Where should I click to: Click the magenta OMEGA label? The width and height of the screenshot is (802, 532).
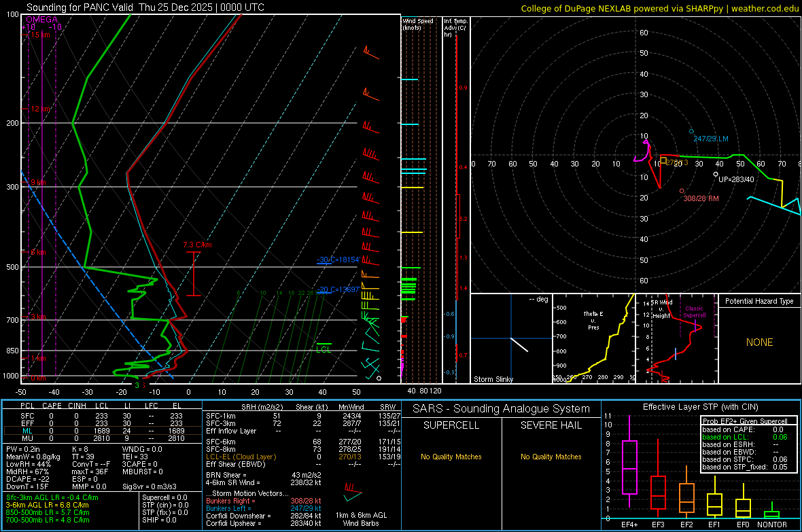pyautogui.click(x=42, y=20)
